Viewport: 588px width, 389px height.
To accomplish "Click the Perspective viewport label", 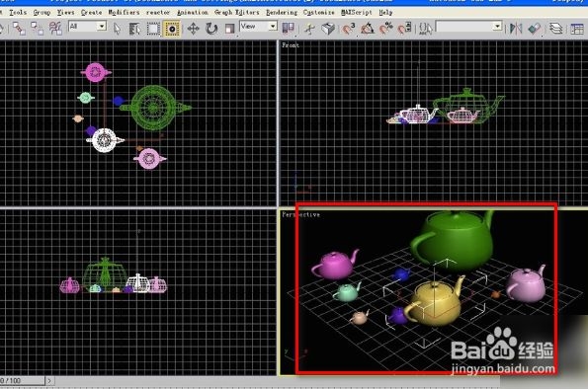I will (x=300, y=214).
